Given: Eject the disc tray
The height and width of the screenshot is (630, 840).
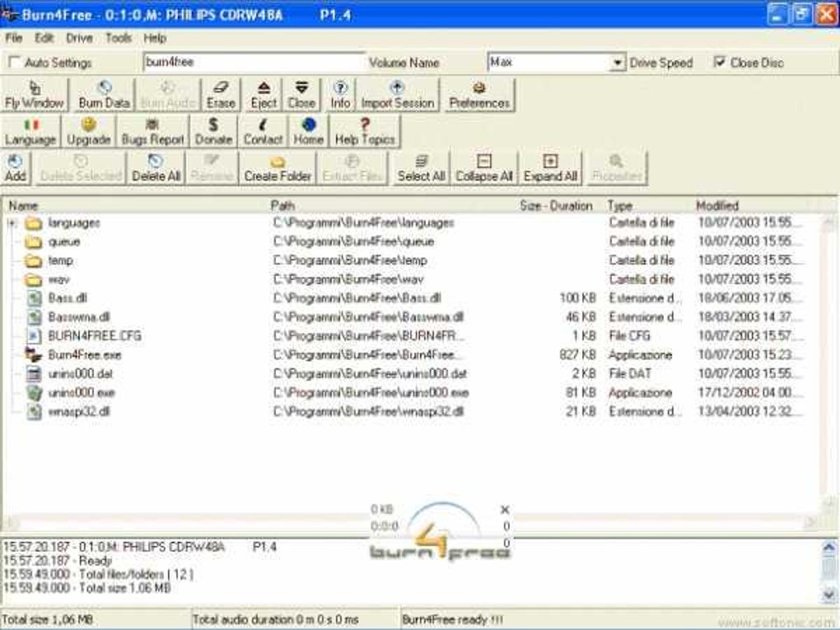Looking at the screenshot, I should [x=264, y=95].
